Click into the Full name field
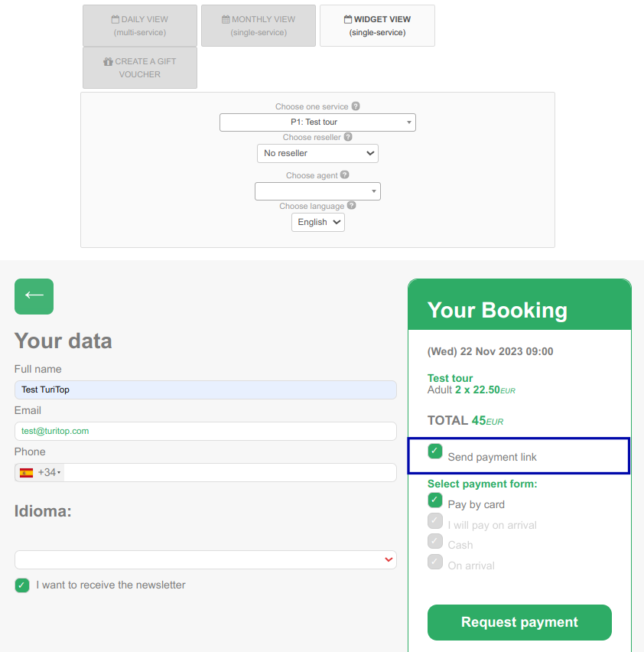Screen dimensions: 644x652 [x=206, y=390]
